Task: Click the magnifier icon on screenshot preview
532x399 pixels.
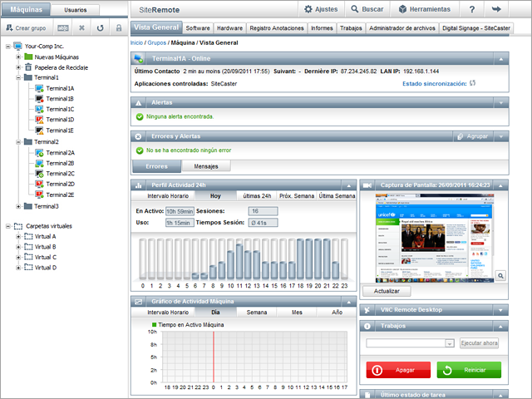Action: (x=501, y=274)
